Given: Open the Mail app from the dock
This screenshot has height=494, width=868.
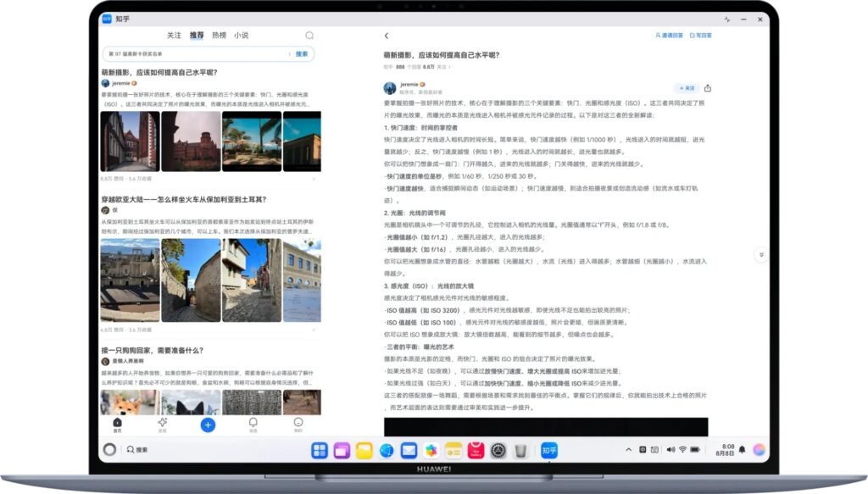Looking at the screenshot, I should 409,450.
